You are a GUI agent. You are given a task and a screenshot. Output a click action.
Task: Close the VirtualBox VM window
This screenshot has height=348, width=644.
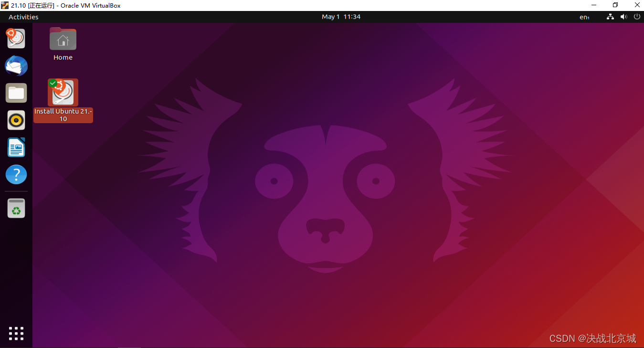pos(637,5)
